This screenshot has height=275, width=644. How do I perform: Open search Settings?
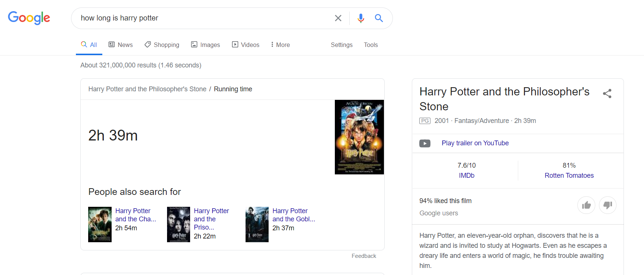(x=342, y=45)
